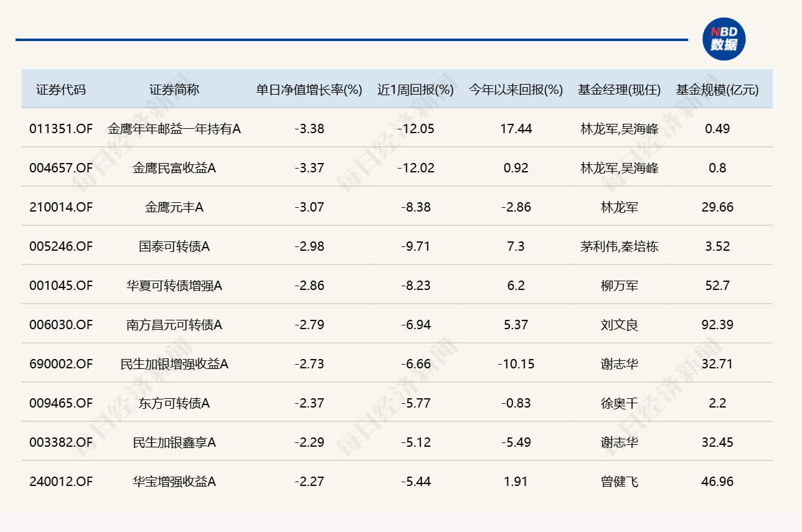Click daily growth value -2.98
802x532 pixels.
[309, 246]
